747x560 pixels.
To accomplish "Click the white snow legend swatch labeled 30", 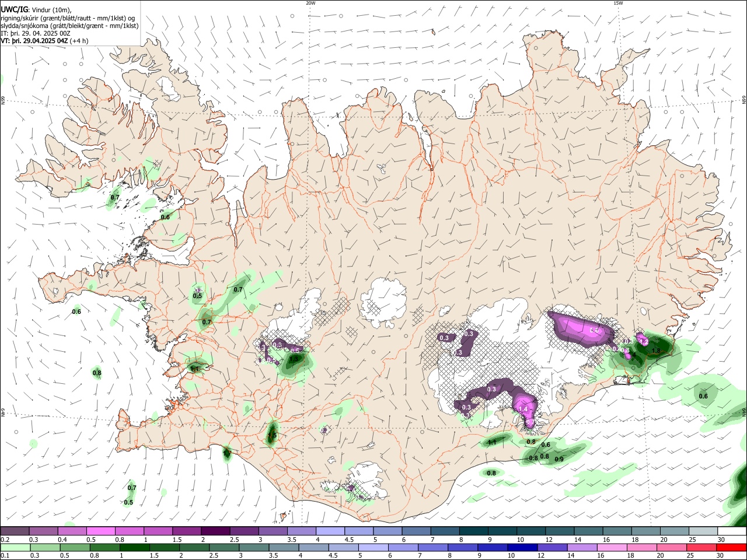I will (732, 531).
